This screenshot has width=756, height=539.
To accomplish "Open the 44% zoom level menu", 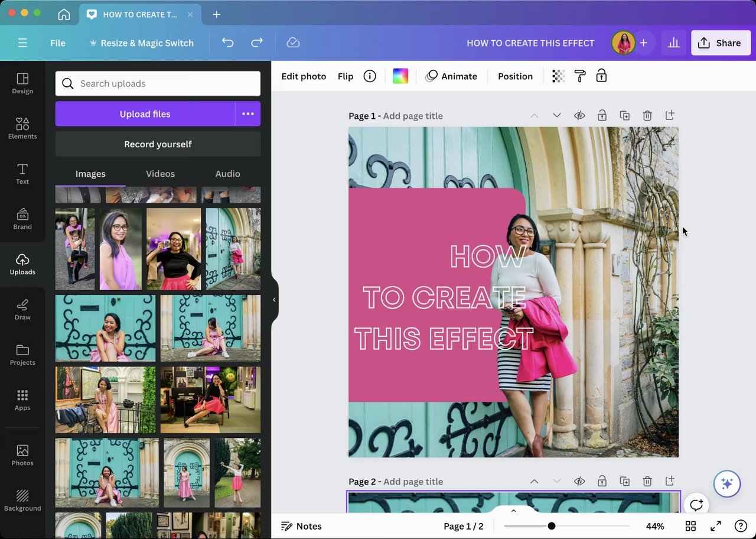I will (655, 526).
